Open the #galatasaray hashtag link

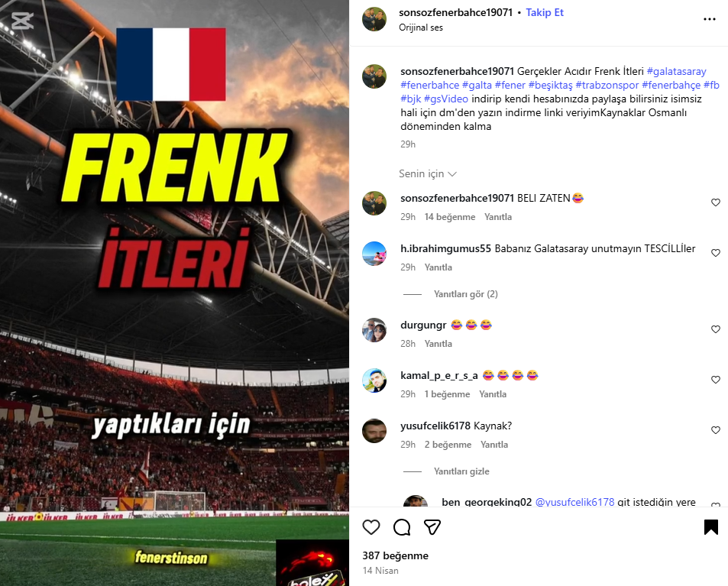pos(677,72)
